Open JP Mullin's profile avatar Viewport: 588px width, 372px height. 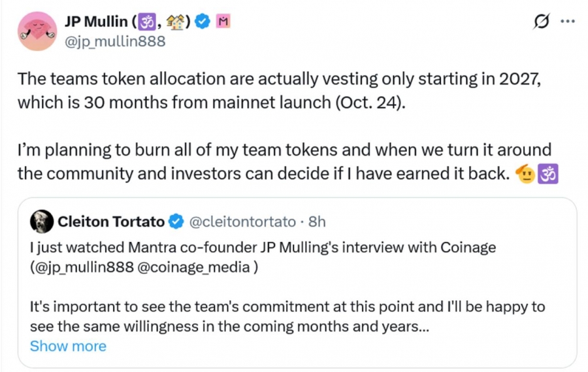coord(37,31)
